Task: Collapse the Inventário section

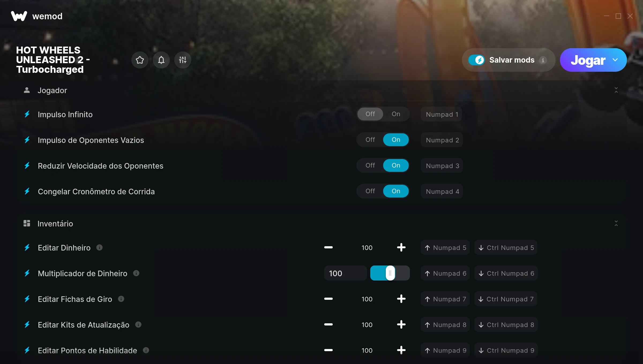Action: (616, 223)
